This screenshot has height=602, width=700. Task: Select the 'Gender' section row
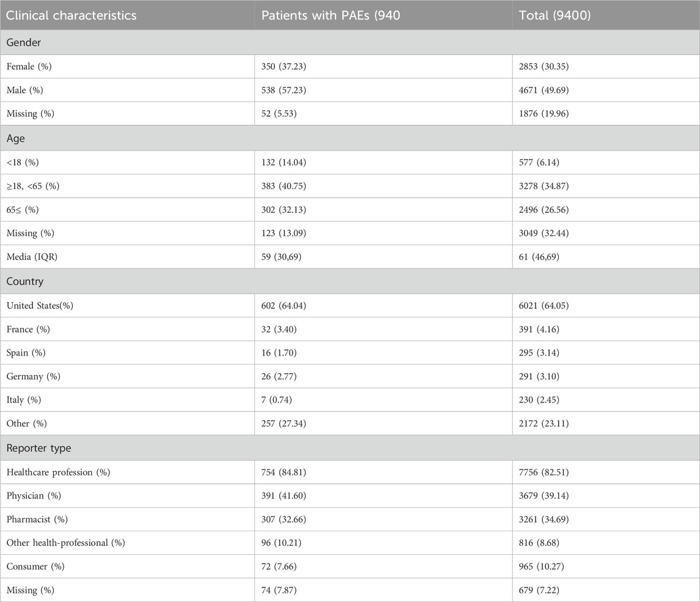pyautogui.click(x=350, y=42)
